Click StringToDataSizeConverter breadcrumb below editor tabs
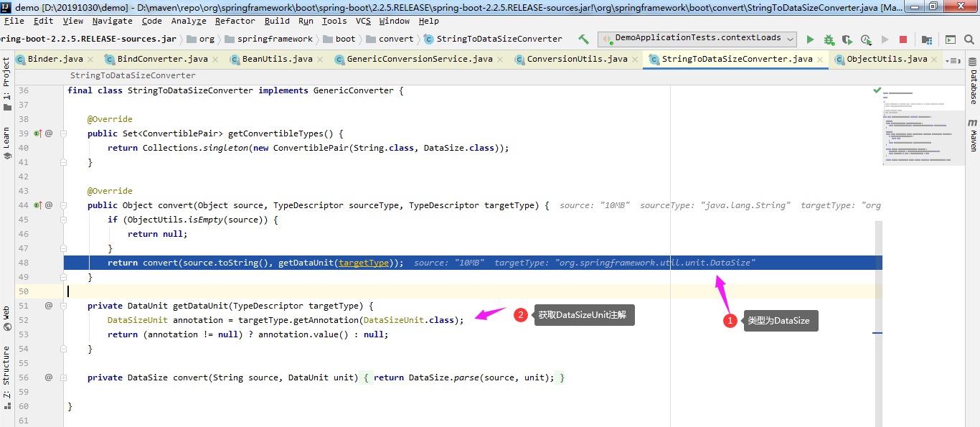 [133, 75]
